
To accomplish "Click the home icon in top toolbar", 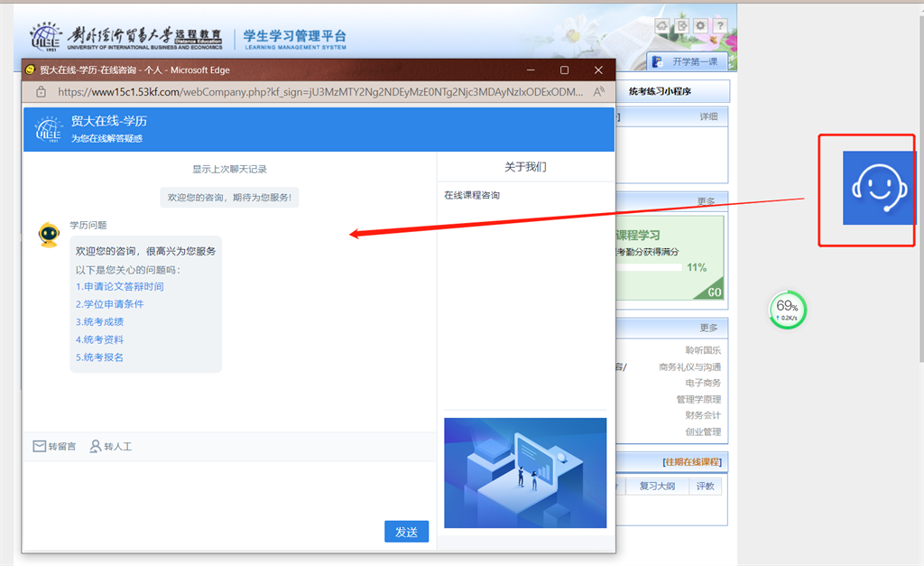I will (663, 26).
